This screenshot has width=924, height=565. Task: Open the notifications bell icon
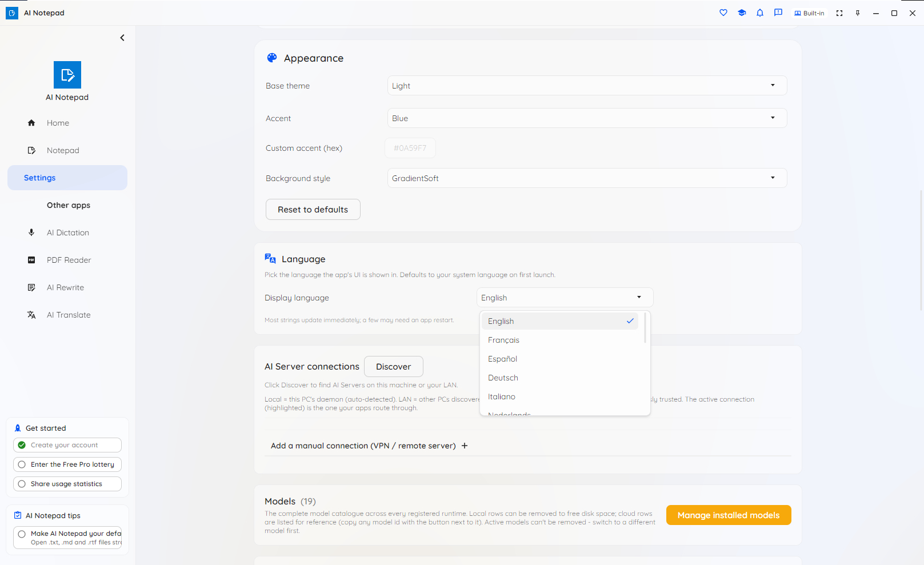[x=760, y=13]
